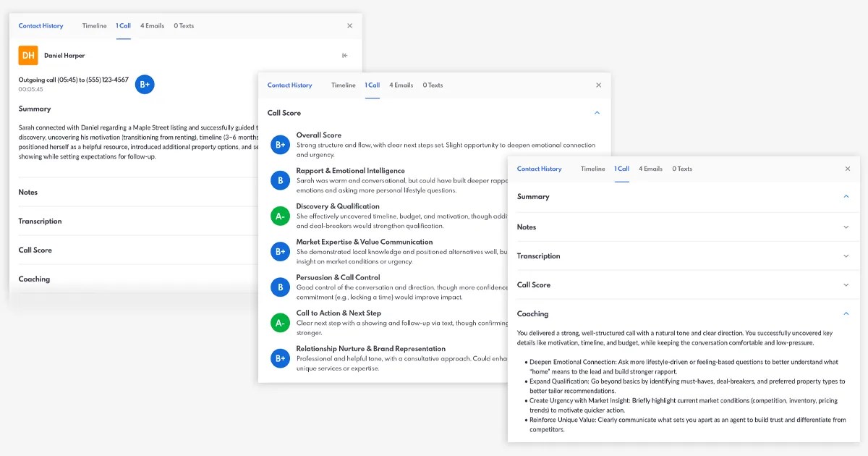Click the Contact History title in right panel
Screen dimensions: 868x456
(540, 169)
